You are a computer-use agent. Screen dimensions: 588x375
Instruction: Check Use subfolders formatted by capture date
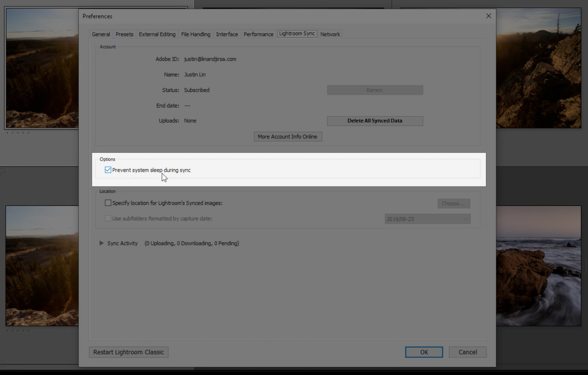point(108,218)
